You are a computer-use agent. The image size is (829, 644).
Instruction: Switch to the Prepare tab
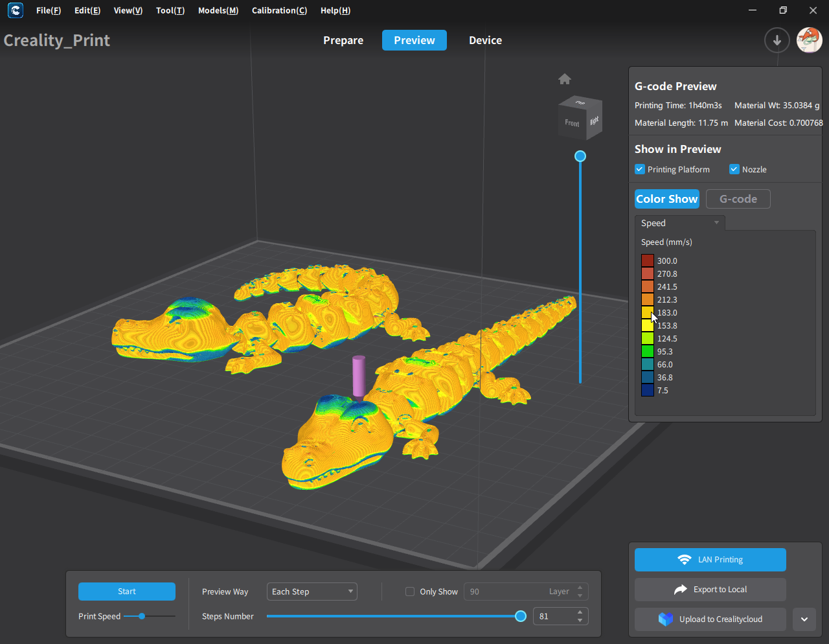point(343,40)
